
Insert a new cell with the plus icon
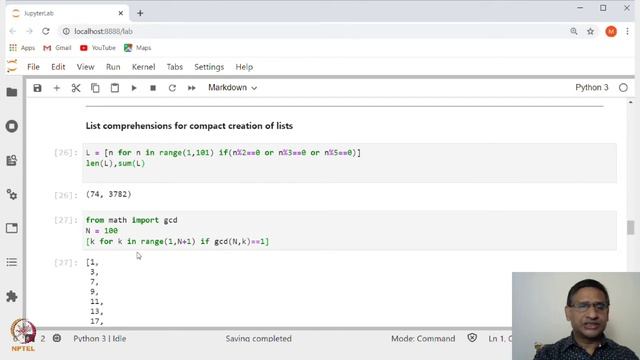(x=56, y=88)
